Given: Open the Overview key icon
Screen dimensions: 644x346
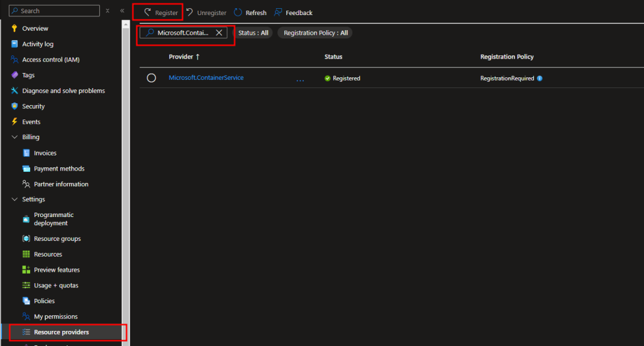Looking at the screenshot, I should [x=14, y=28].
